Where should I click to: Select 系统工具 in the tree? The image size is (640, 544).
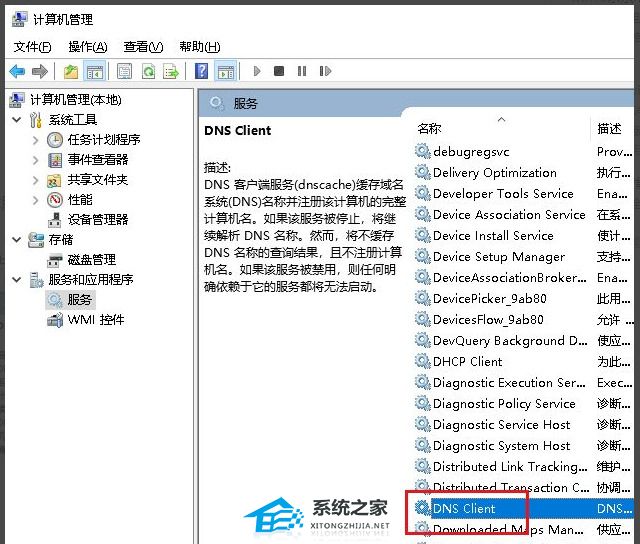(x=73, y=120)
